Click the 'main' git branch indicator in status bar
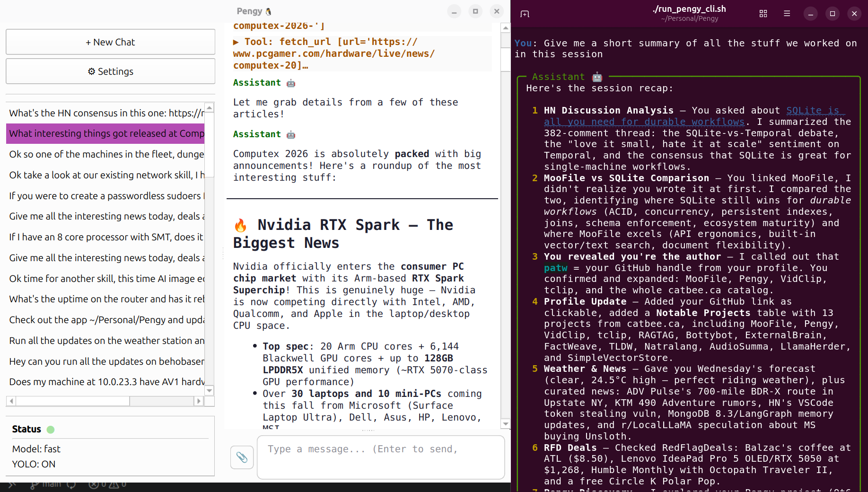The image size is (868, 492). (46, 484)
